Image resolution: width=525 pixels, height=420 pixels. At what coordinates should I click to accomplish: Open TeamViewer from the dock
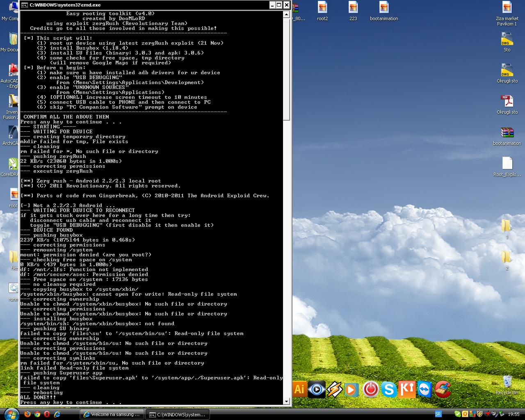pos(425,389)
